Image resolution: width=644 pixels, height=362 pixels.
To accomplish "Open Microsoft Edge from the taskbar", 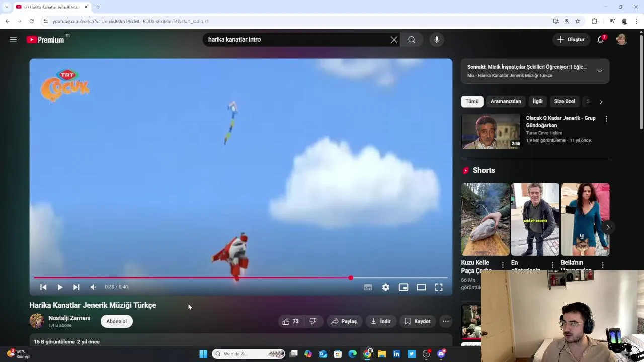I will [353, 354].
